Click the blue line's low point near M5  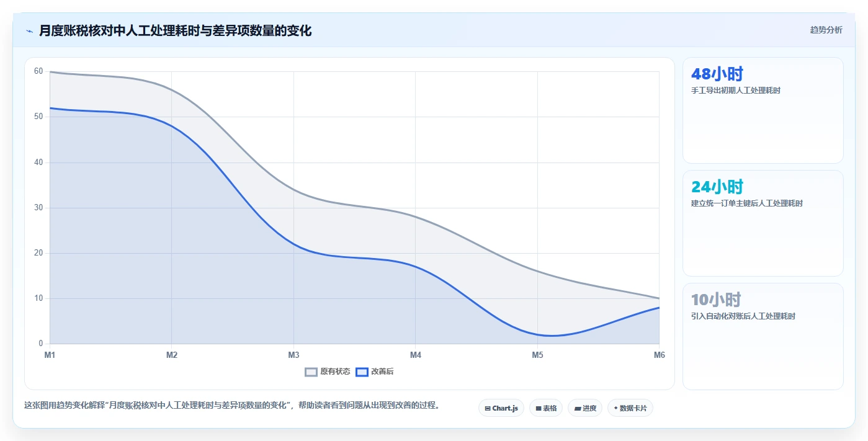click(x=551, y=336)
